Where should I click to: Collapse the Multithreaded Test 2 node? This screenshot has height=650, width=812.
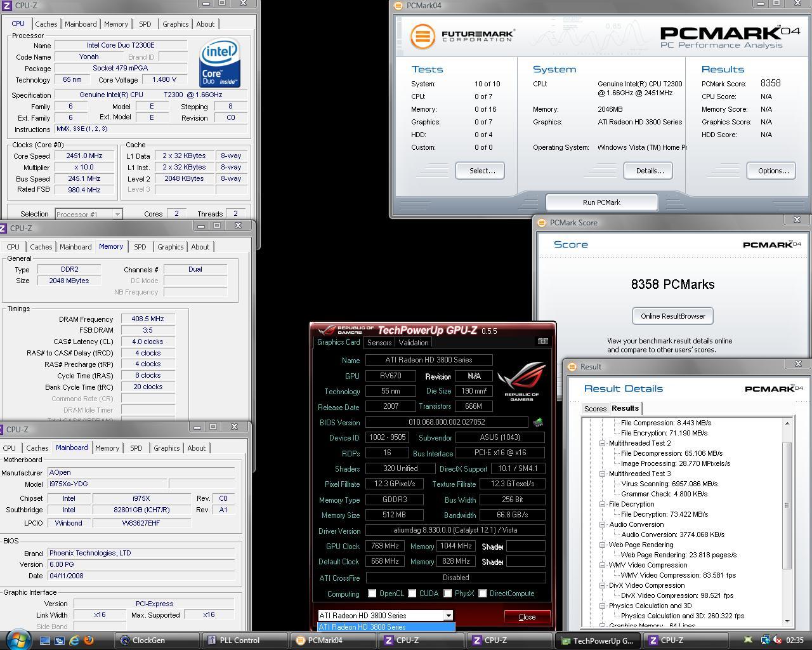pos(602,443)
